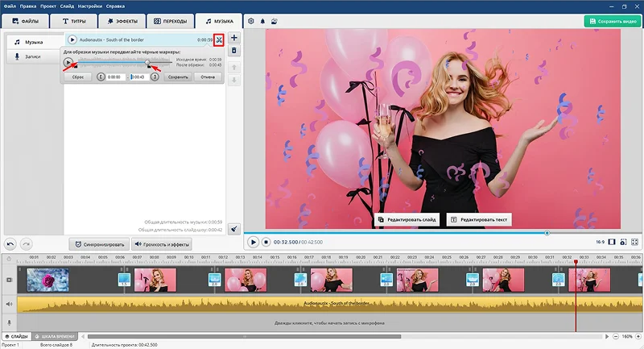The width and height of the screenshot is (644, 349).
Task: Zoom out the timeline with the minus button
Action: pyautogui.click(x=616, y=336)
